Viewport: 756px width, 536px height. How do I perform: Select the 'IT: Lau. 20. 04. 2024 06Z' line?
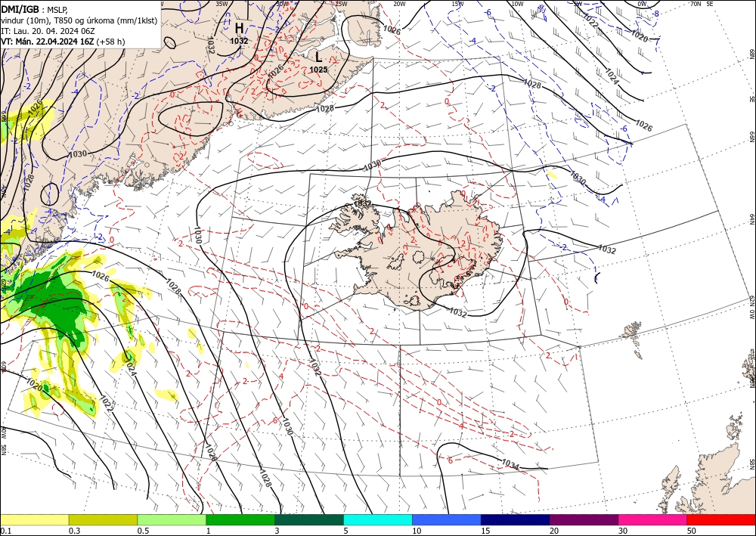(47, 30)
